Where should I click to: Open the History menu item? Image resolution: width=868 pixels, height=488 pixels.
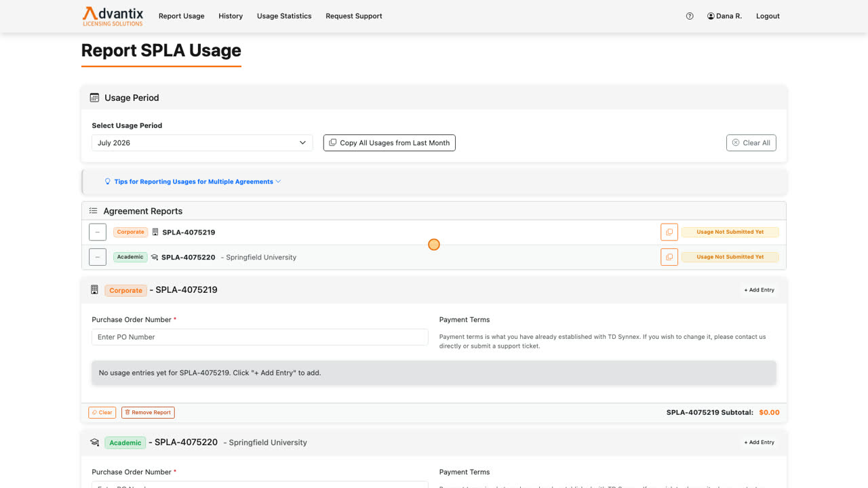[231, 16]
